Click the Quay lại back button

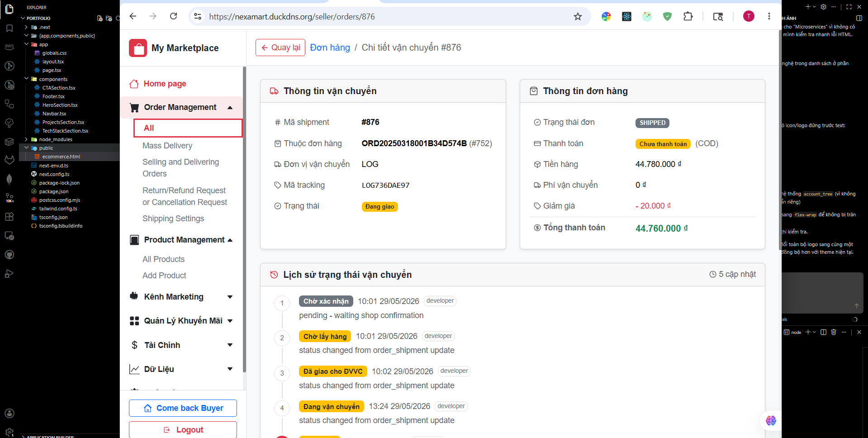(280, 48)
